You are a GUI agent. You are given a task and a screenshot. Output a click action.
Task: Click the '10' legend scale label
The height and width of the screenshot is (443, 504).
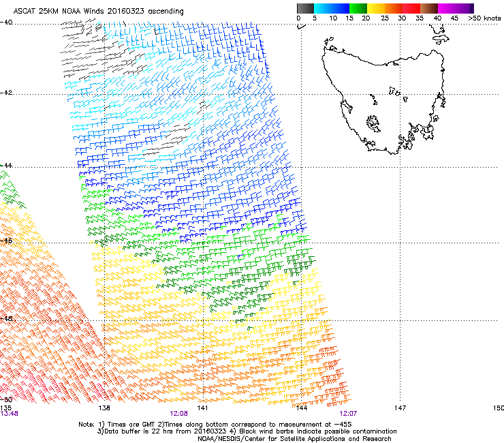click(x=333, y=18)
